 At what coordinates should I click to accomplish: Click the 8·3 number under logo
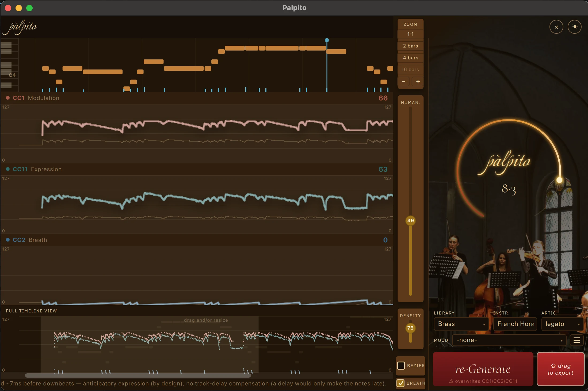pos(509,189)
